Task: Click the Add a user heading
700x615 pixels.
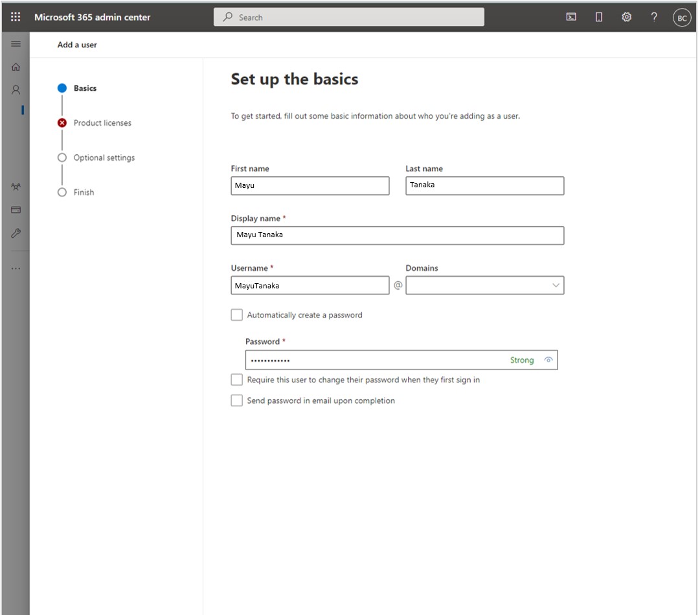Action: click(x=77, y=45)
